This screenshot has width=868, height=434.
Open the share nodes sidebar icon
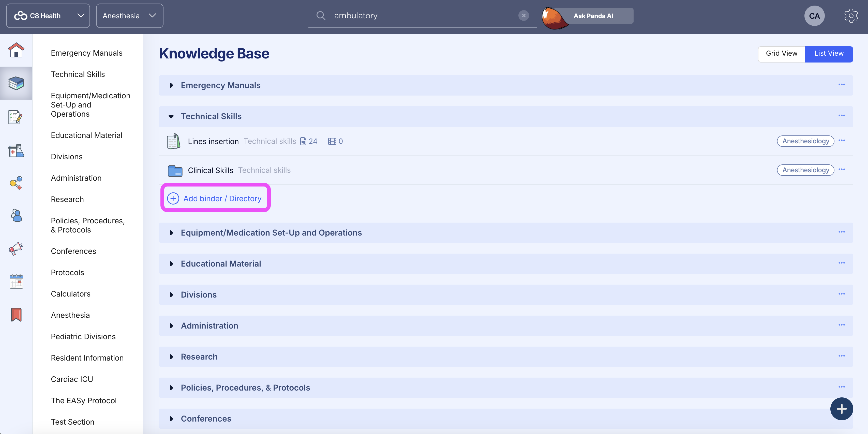point(16,183)
